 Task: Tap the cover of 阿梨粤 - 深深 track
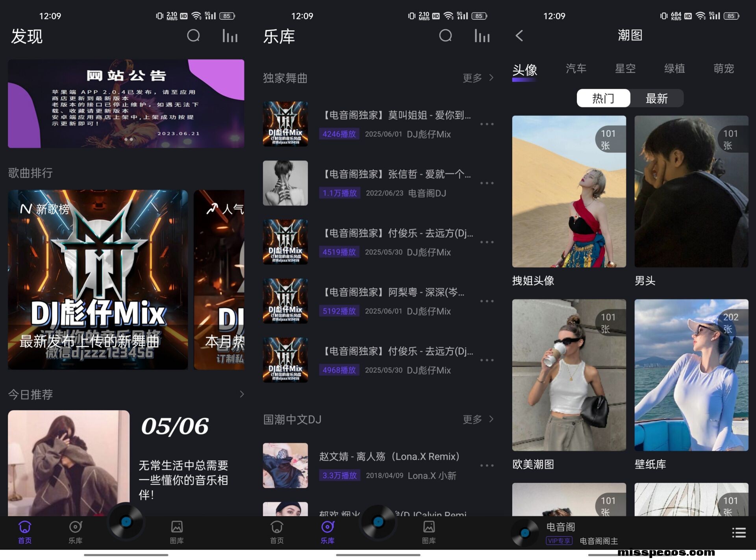click(x=285, y=301)
